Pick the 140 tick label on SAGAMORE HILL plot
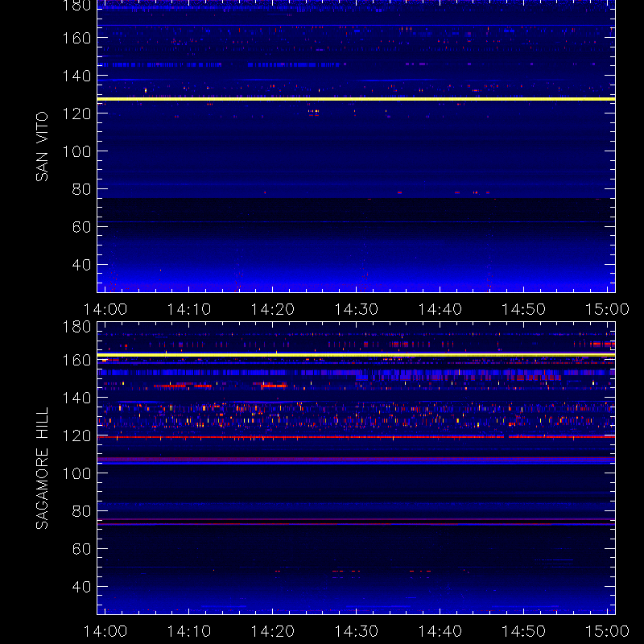The image size is (644, 644). (x=76, y=398)
